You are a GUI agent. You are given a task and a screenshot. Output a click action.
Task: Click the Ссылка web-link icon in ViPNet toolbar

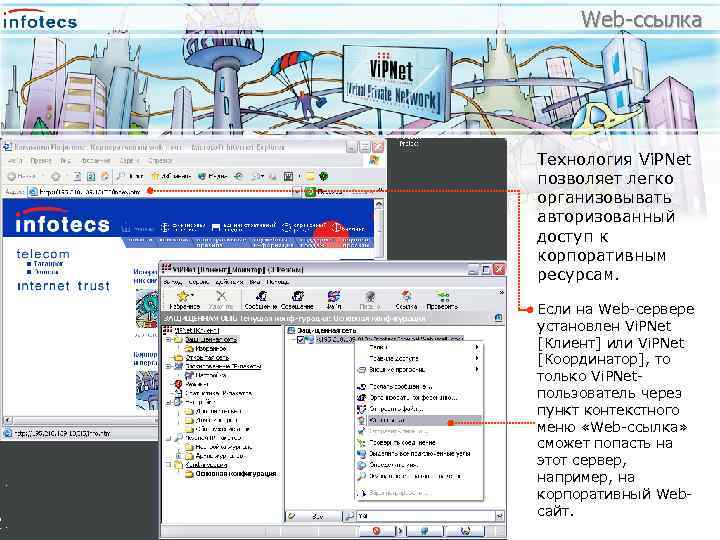[406, 297]
